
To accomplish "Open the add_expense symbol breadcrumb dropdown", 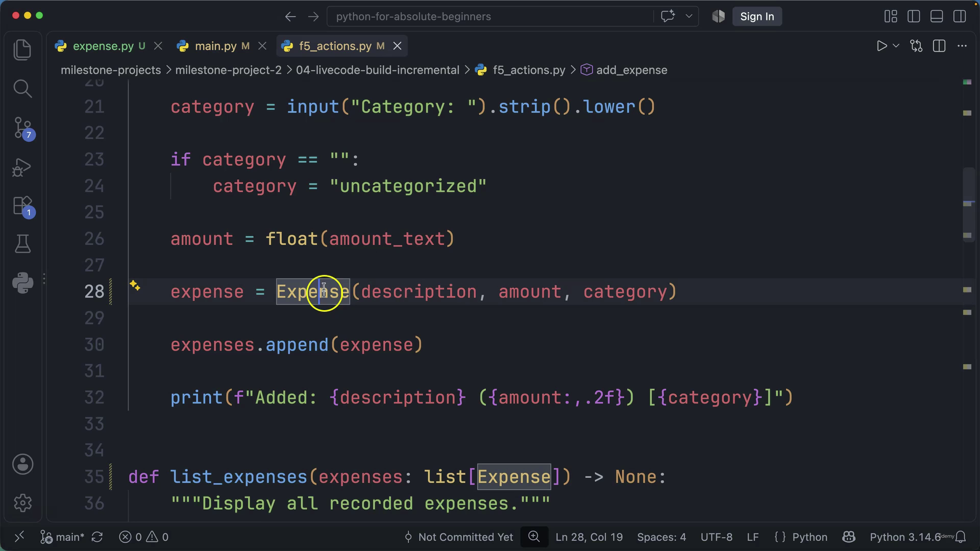I will click(624, 70).
